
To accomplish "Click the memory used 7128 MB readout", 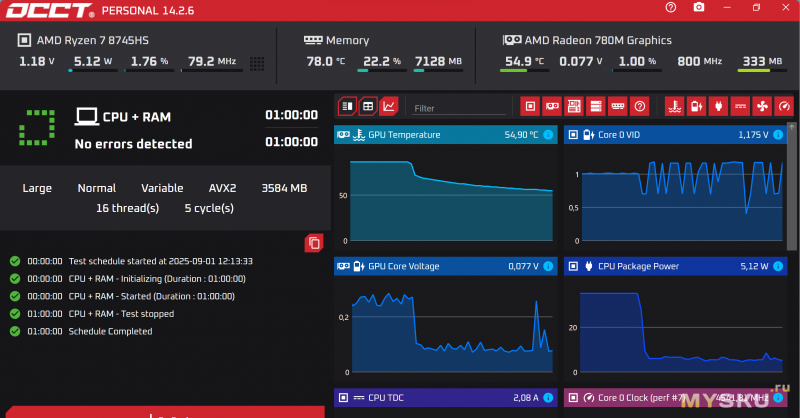I will coord(438,61).
